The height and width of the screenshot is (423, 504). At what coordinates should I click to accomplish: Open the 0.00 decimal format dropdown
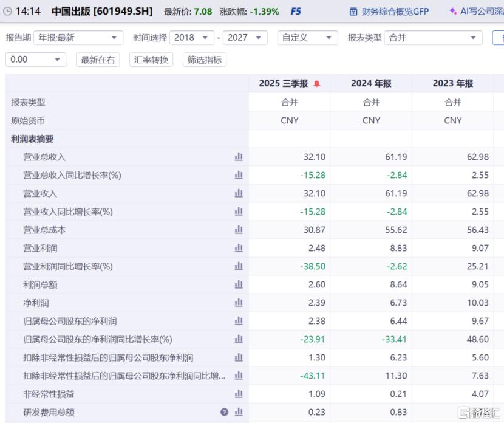36,60
